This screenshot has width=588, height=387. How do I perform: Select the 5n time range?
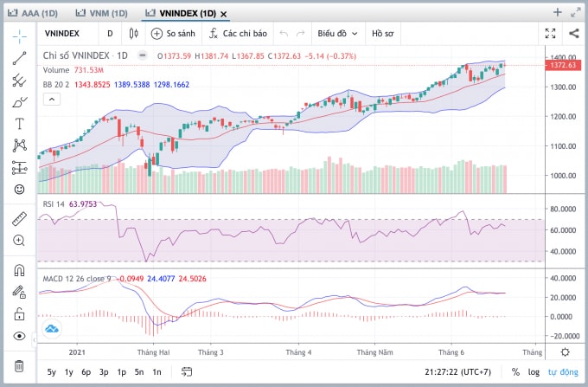tap(139, 372)
